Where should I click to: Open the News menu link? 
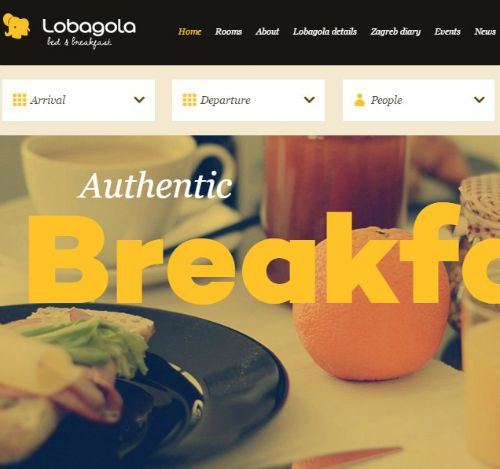(485, 32)
